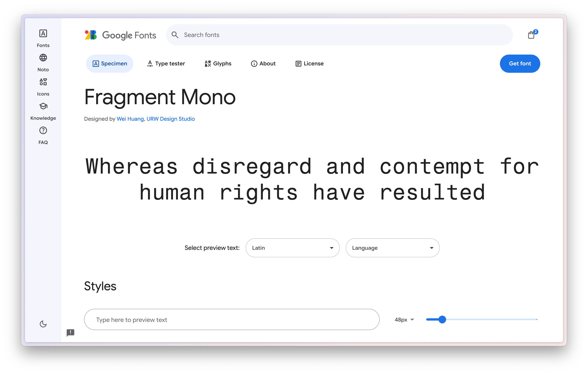The image size is (588, 374).
Task: Click the Styles heading
Action: pyautogui.click(x=100, y=286)
